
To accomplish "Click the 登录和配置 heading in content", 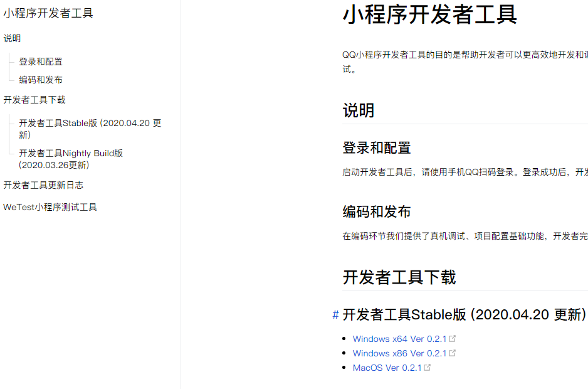I will [x=377, y=147].
